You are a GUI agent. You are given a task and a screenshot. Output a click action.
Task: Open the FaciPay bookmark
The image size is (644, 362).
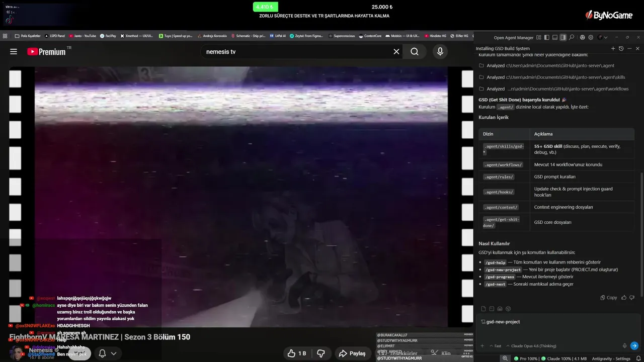108,36
